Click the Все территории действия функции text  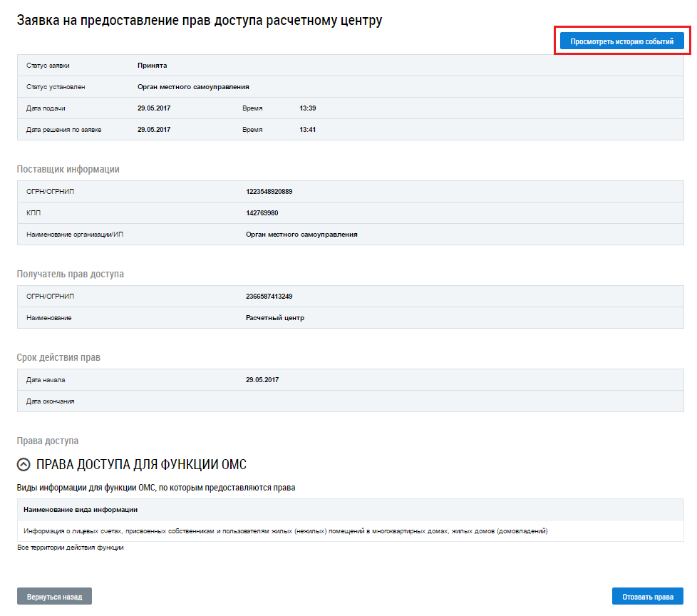point(71,548)
